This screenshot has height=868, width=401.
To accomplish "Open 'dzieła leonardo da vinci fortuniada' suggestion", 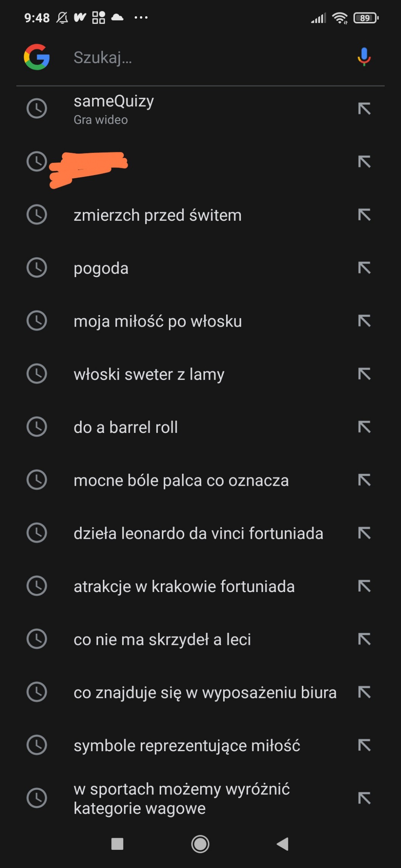I will [x=198, y=533].
